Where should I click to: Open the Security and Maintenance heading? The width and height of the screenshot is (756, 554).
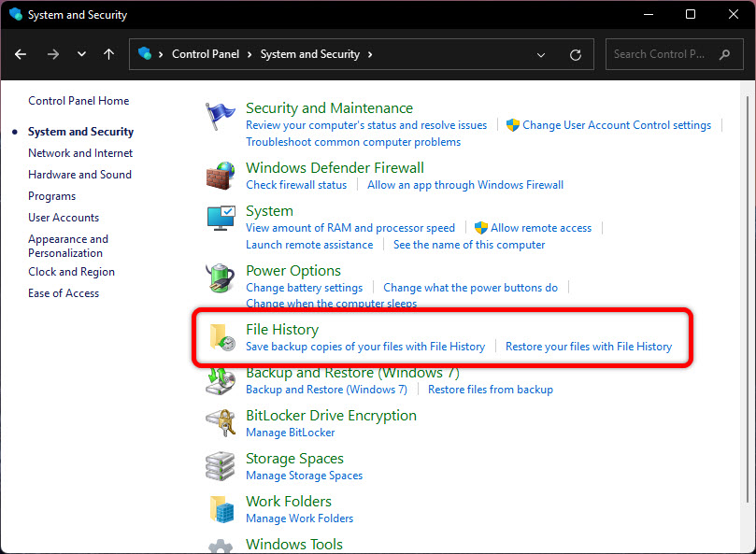329,108
